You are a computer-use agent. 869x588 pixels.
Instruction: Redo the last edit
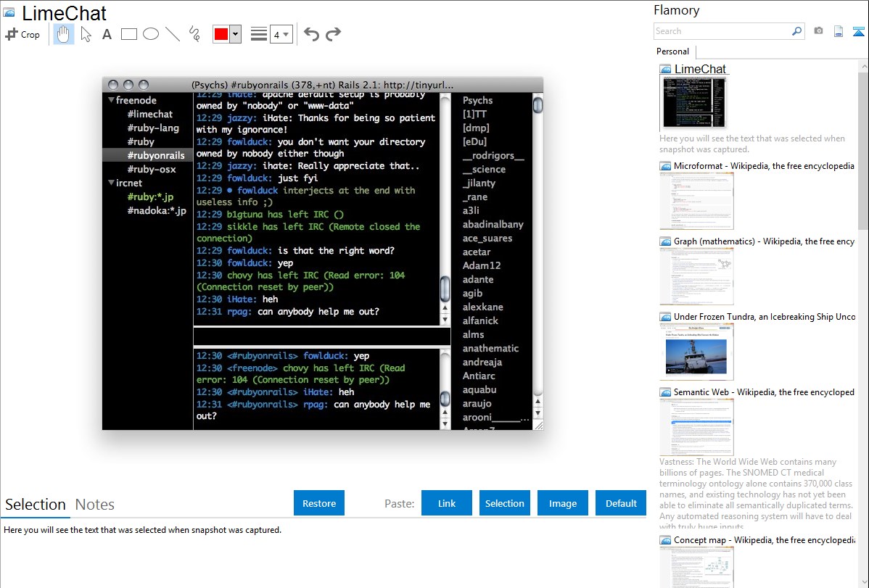(333, 34)
